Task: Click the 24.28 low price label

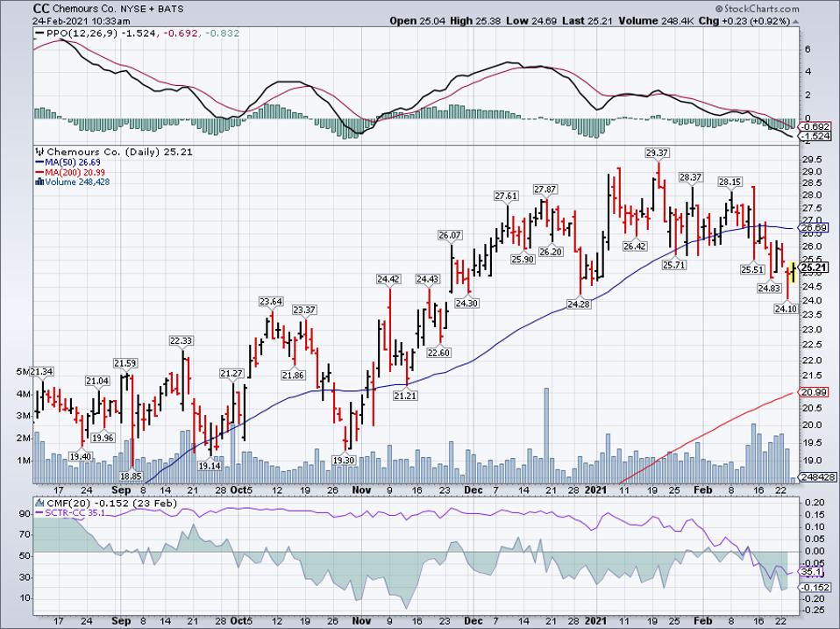Action: coord(579,305)
